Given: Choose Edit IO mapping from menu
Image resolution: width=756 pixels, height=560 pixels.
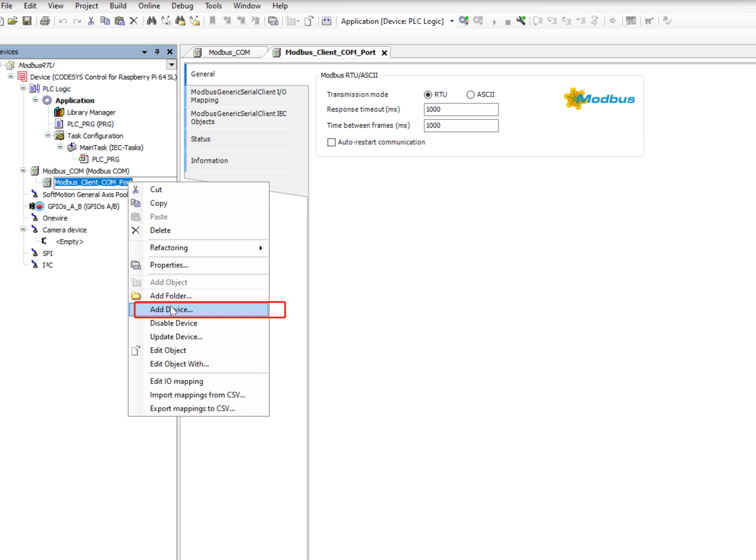Looking at the screenshot, I should point(199,381).
